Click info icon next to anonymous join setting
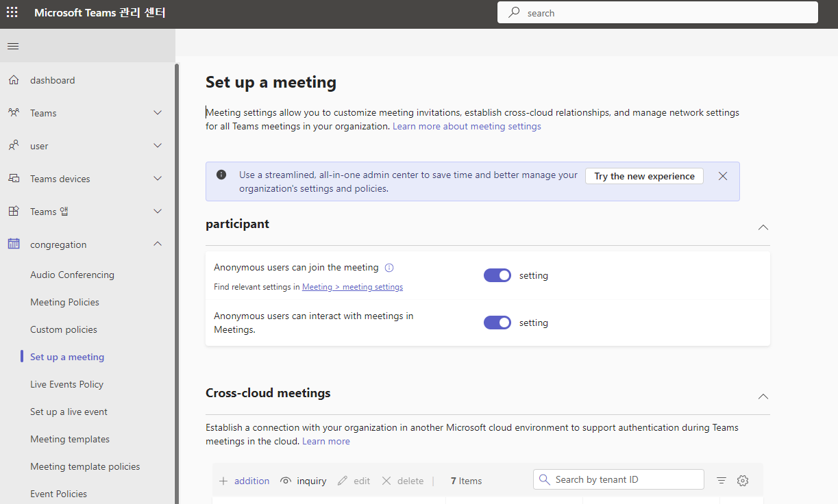This screenshot has width=838, height=504. tap(389, 268)
